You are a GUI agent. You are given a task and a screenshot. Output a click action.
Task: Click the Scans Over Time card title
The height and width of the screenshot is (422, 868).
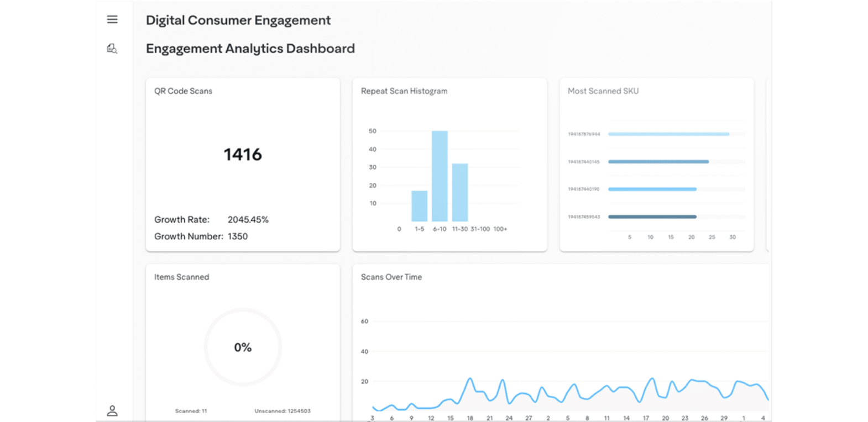391,277
